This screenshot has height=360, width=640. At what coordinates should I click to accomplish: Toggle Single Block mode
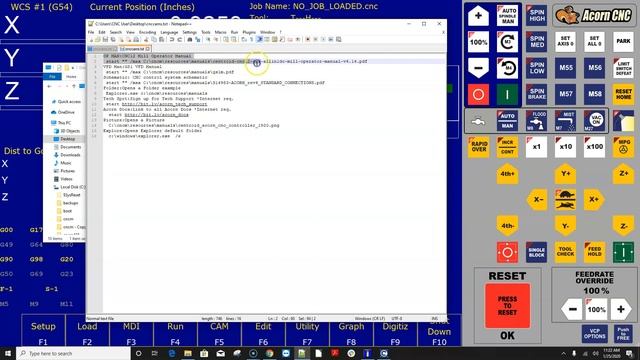[536, 252]
